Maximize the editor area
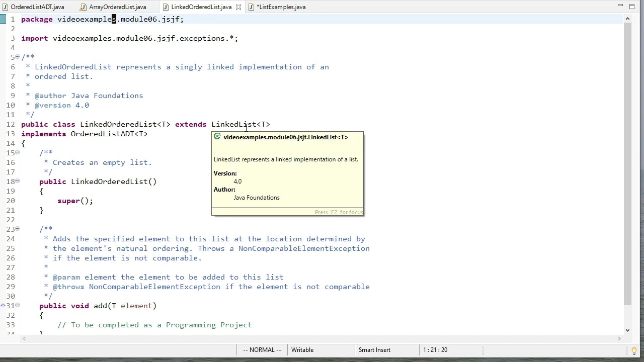This screenshot has width=644, height=362. [x=632, y=6]
